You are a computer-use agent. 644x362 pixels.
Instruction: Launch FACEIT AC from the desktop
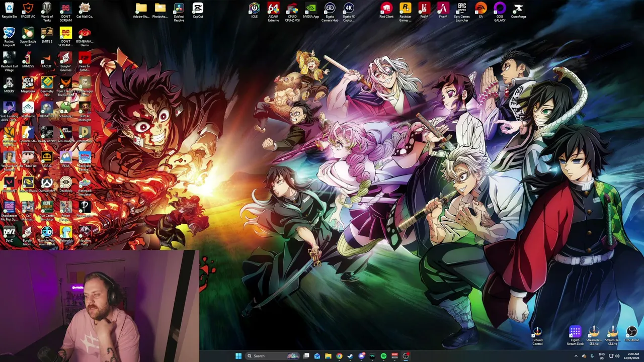pyautogui.click(x=28, y=11)
